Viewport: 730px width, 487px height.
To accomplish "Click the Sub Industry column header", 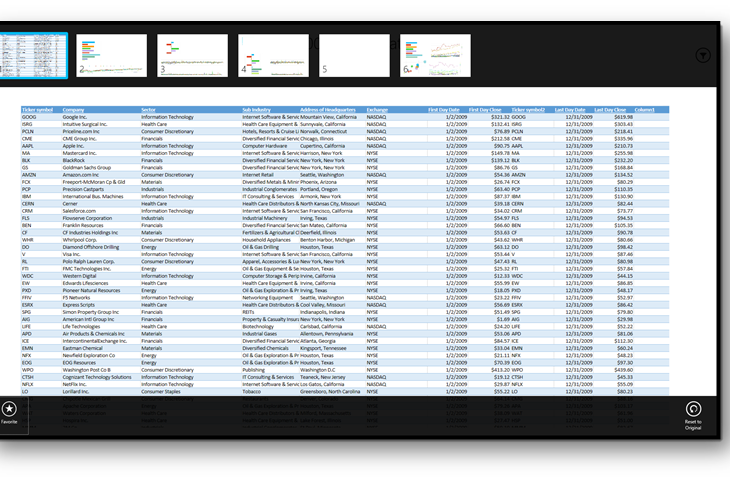I will click(x=256, y=110).
